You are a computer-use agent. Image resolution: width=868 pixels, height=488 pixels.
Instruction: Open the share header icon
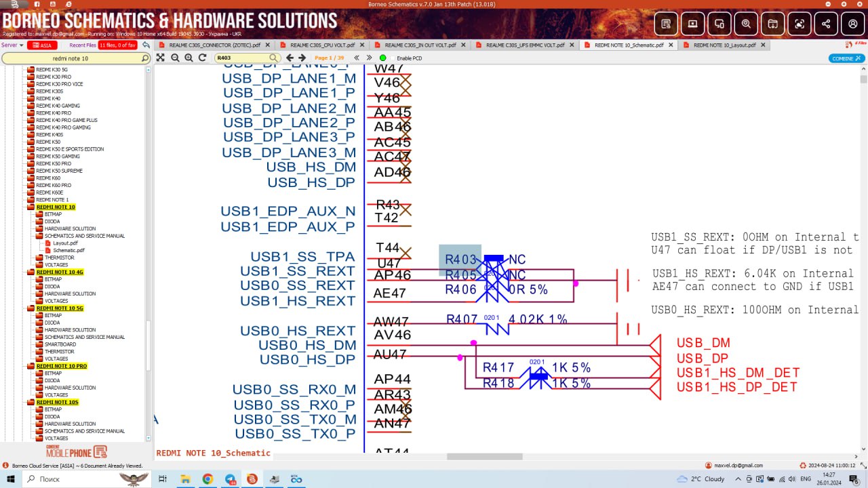pyautogui.click(x=826, y=24)
